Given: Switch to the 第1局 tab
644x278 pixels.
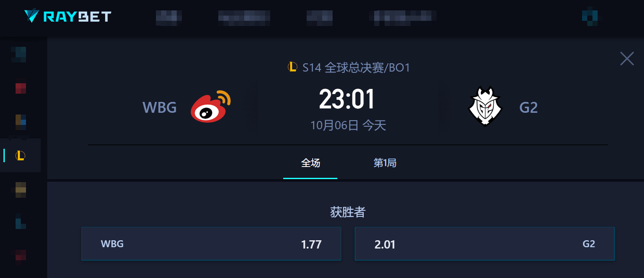Looking at the screenshot, I should [385, 163].
